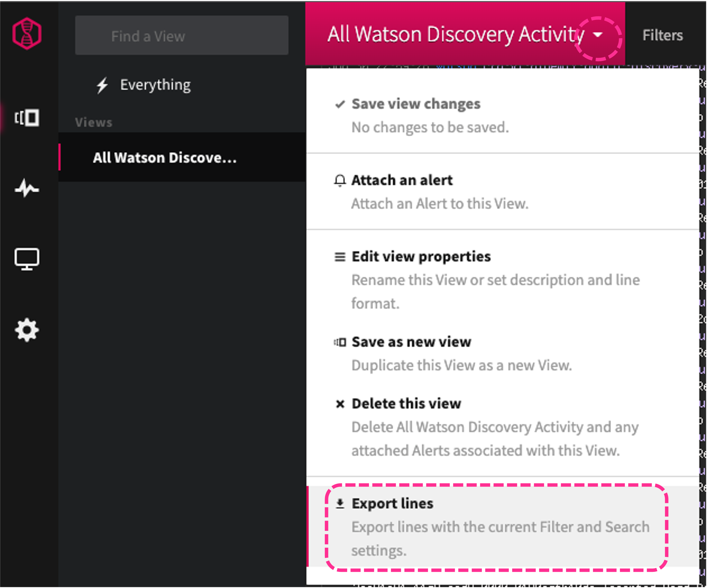Open the Filters panel
Viewport: 707px width, 588px height.
point(662,35)
